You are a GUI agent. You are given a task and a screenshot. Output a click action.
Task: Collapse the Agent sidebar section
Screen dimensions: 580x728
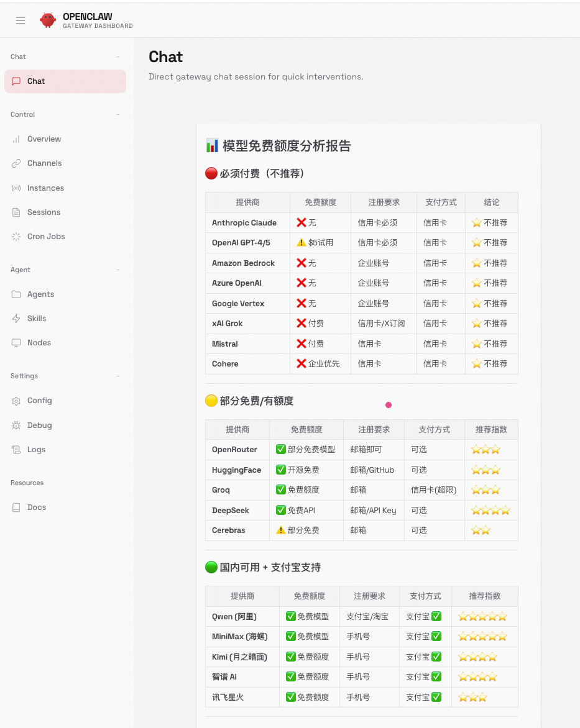(118, 270)
